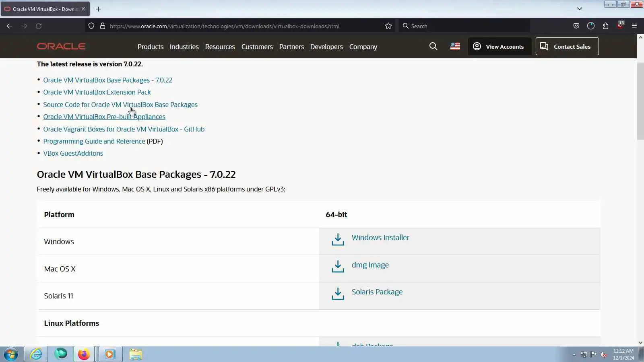Show hidden system tray icons
Screen dimensions: 644x362
[574, 354]
